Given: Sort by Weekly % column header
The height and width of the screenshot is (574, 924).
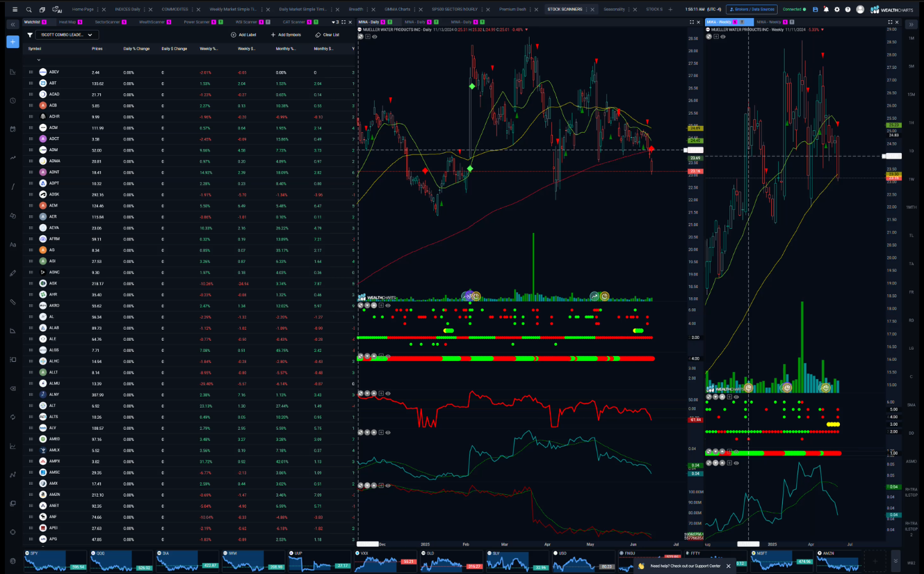Looking at the screenshot, I should [209, 49].
